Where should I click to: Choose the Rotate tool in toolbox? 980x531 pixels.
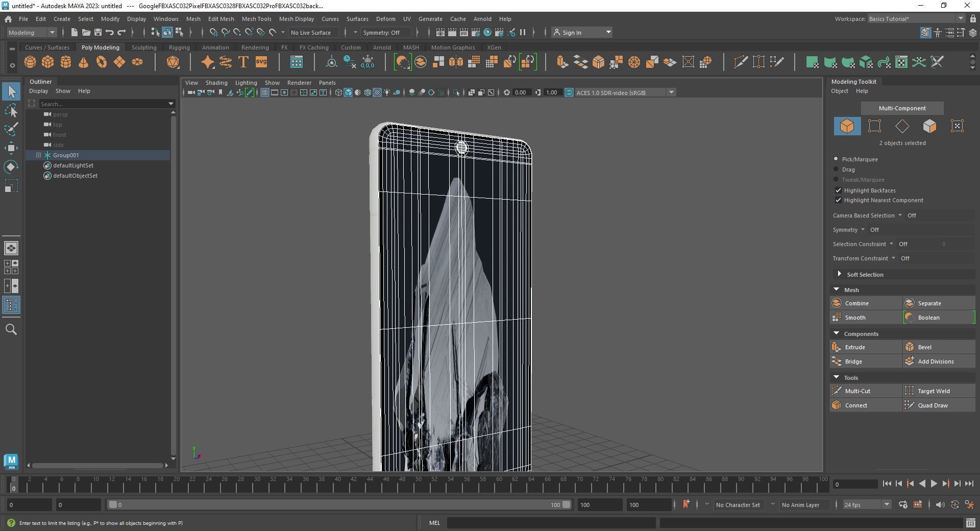(x=11, y=167)
